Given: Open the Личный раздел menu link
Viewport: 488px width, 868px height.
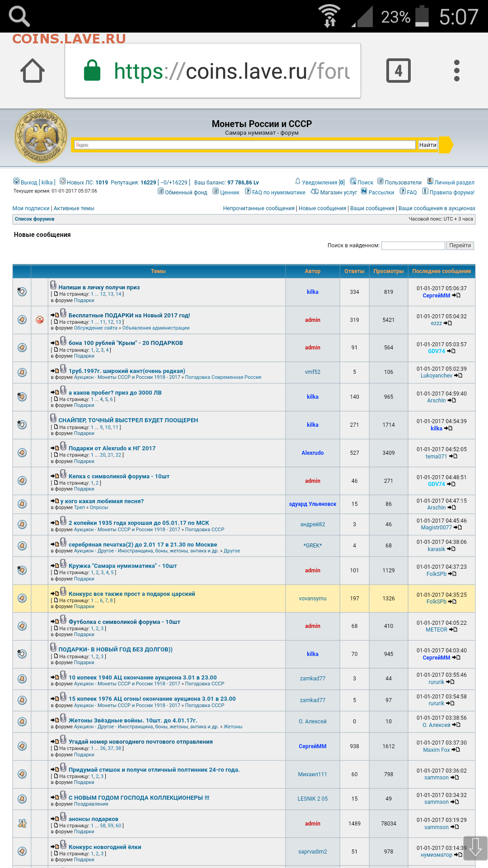Looking at the screenshot, I should (455, 183).
